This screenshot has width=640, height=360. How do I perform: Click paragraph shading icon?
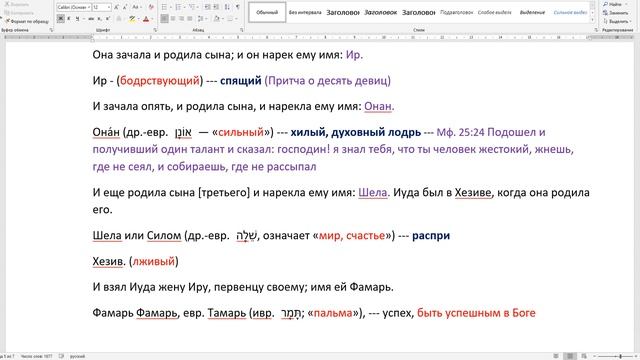coord(217,18)
